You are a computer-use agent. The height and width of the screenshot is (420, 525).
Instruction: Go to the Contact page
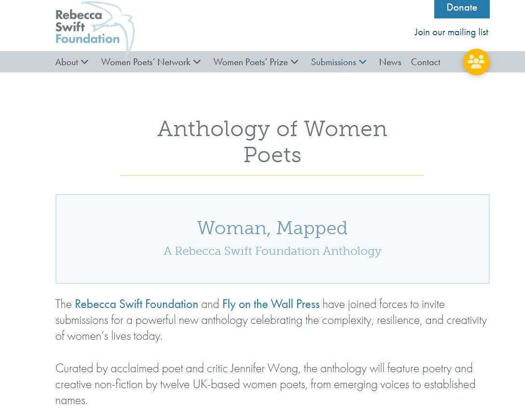(426, 62)
